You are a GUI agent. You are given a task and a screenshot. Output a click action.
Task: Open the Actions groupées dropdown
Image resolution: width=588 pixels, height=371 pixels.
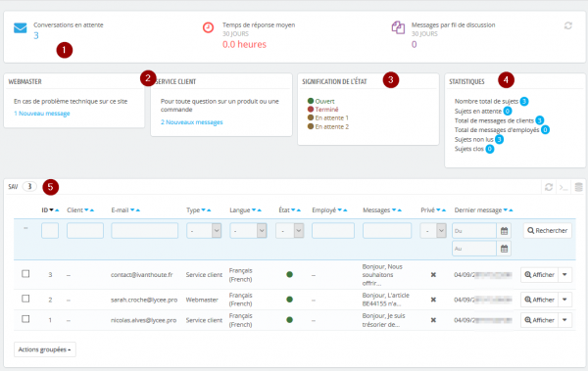tap(45, 349)
